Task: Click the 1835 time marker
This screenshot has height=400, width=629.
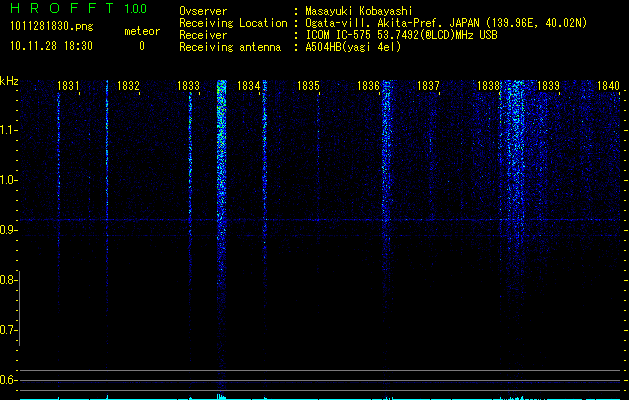Action: pyautogui.click(x=308, y=86)
